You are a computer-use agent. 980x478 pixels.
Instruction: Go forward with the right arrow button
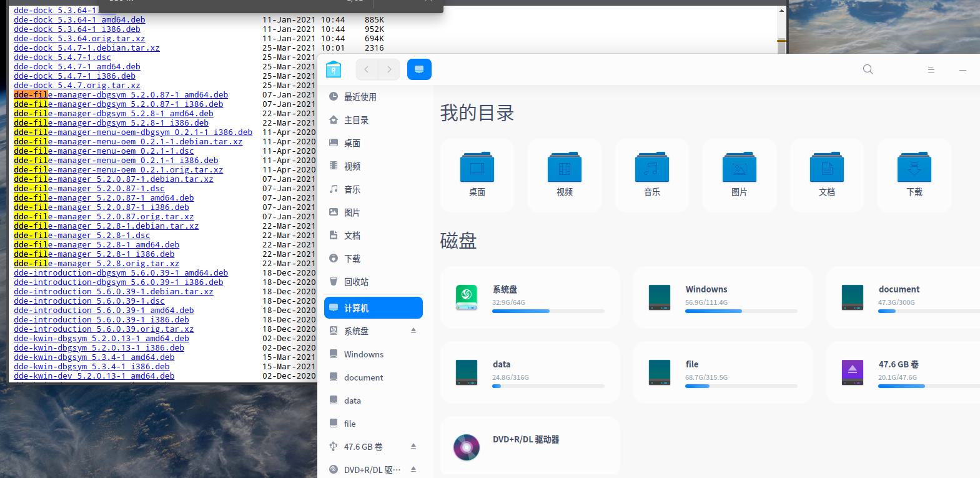pos(389,69)
